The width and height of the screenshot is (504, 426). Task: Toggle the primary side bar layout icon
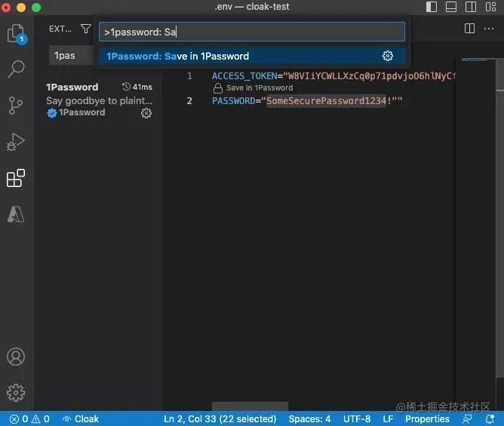click(432, 7)
